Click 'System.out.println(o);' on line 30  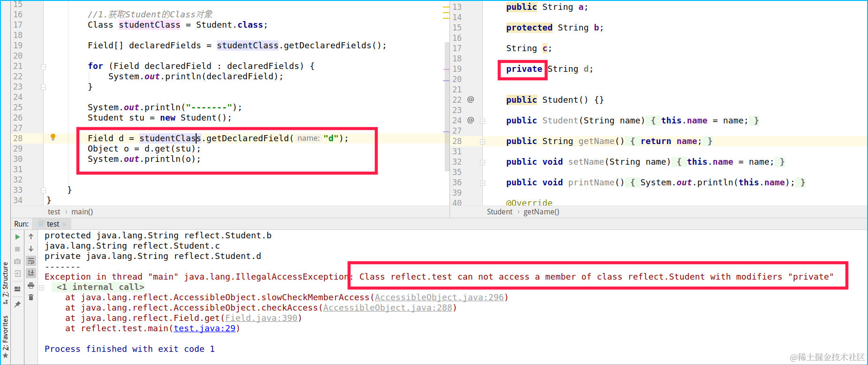point(144,159)
